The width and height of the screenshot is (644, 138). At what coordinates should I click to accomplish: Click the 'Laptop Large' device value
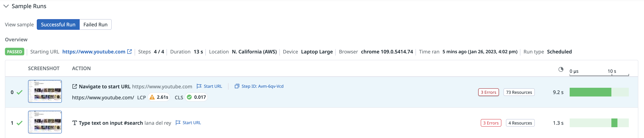(x=317, y=52)
